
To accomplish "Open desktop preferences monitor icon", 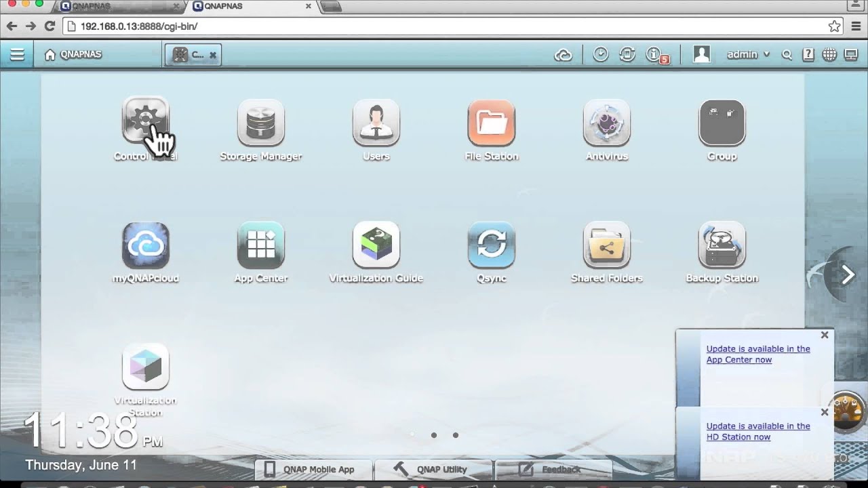I will click(851, 55).
